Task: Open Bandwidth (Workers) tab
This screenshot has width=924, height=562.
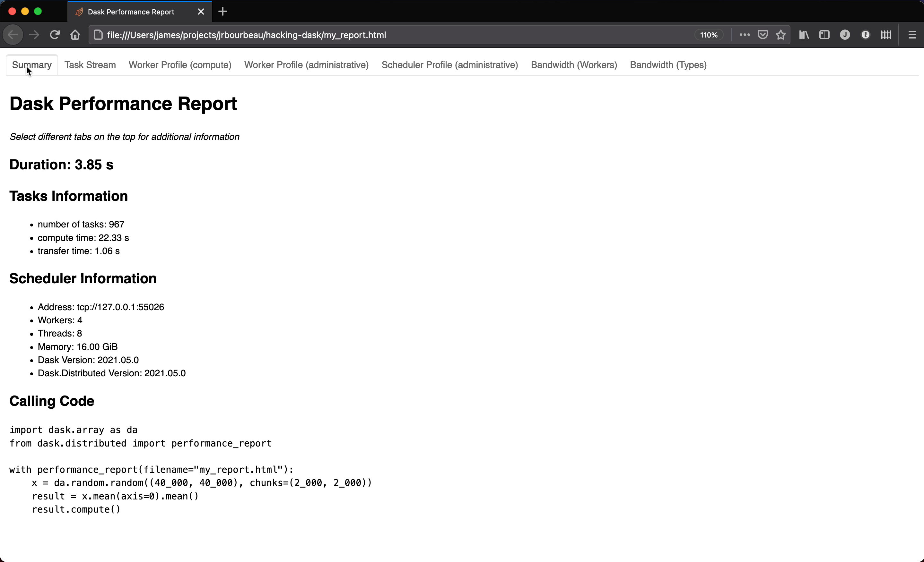Action: coord(574,65)
